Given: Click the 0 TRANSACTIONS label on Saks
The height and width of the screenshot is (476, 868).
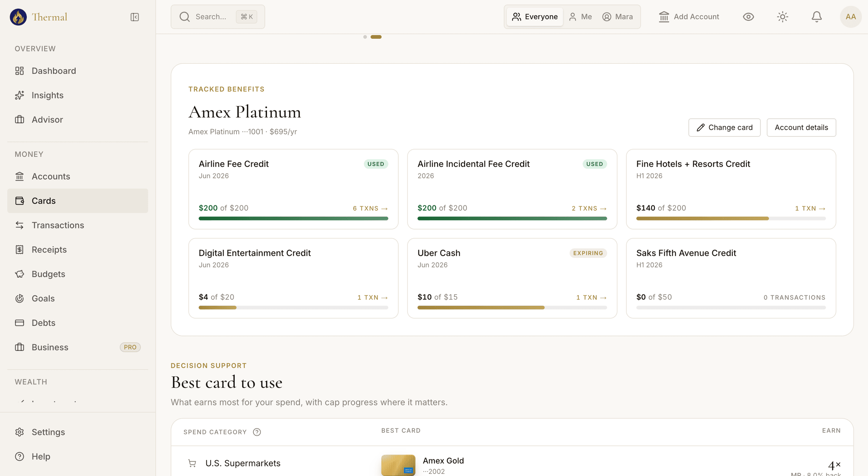Looking at the screenshot, I should point(795,297).
